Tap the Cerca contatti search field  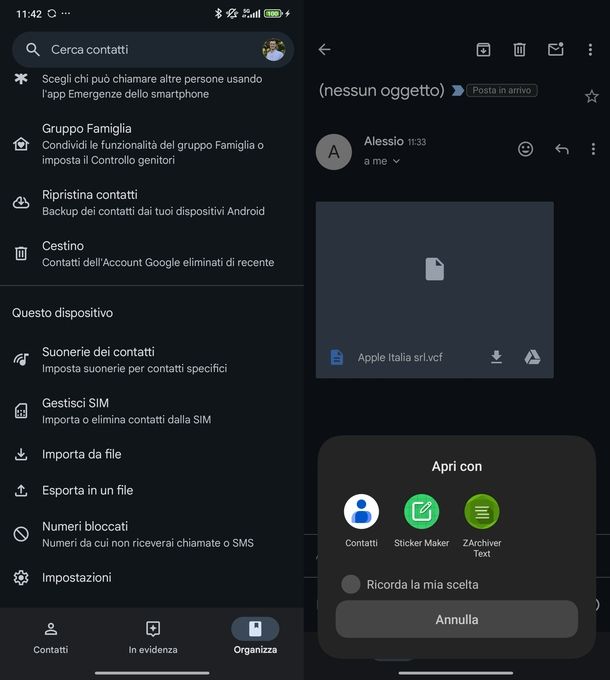[x=153, y=49]
